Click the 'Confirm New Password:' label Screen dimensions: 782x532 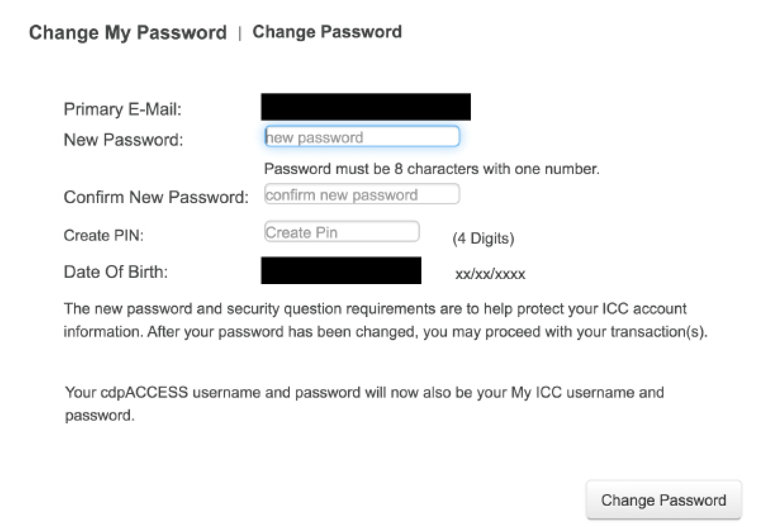(156, 198)
